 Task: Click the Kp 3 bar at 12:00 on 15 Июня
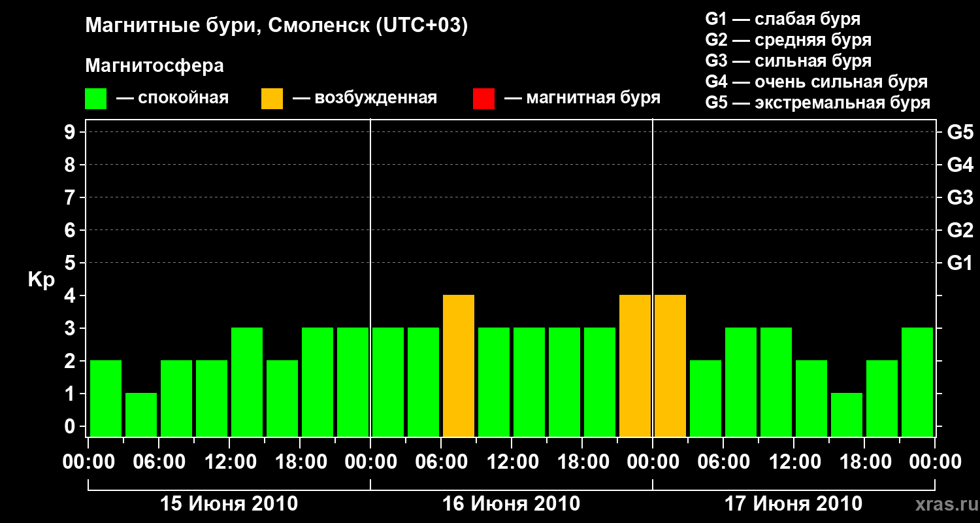click(247, 382)
